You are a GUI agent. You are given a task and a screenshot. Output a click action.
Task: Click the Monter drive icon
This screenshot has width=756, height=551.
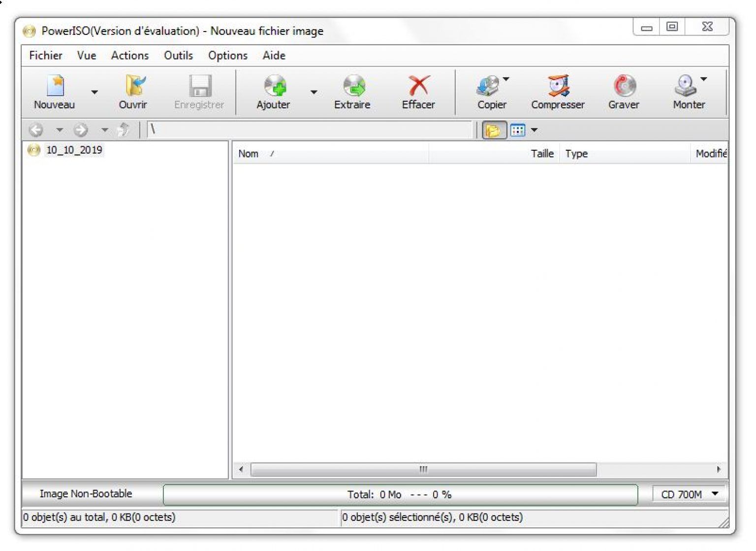click(685, 86)
